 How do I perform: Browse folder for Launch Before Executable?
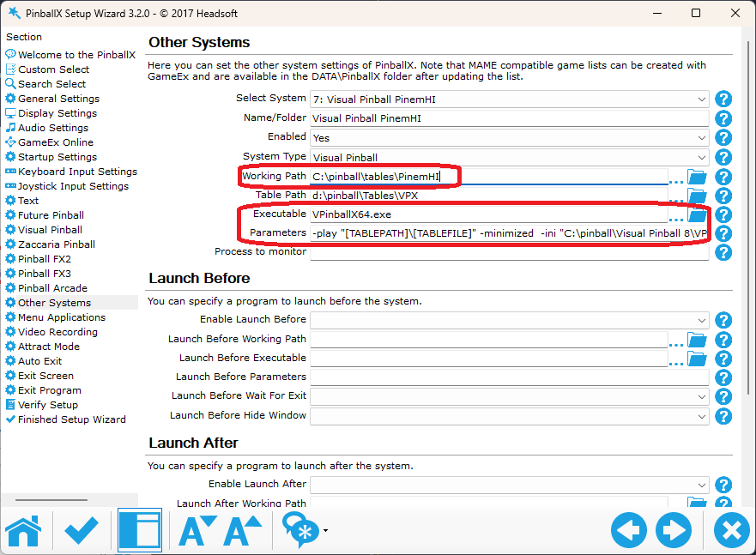coord(697,359)
